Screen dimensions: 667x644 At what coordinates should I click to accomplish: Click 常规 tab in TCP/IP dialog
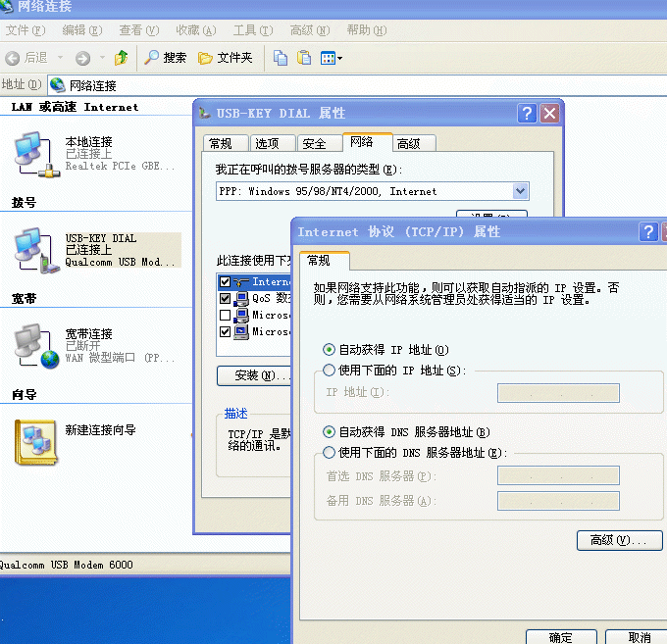325,261
